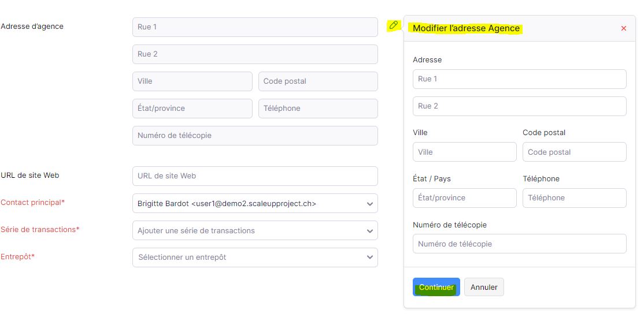
Task: Click the main form Code postal field
Action: pyautogui.click(x=319, y=81)
